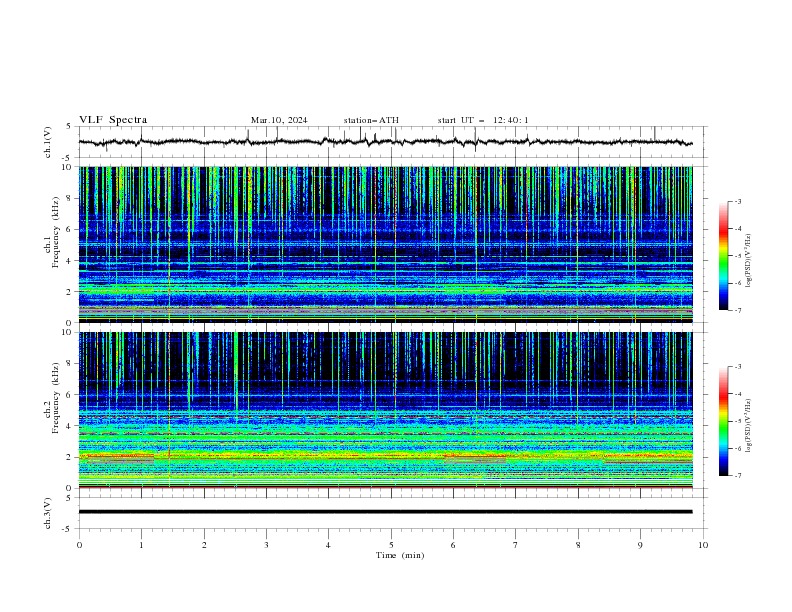Click the ch.2 'Frequency (kHz)' axis label
The image size is (792, 612).
(x=57, y=398)
